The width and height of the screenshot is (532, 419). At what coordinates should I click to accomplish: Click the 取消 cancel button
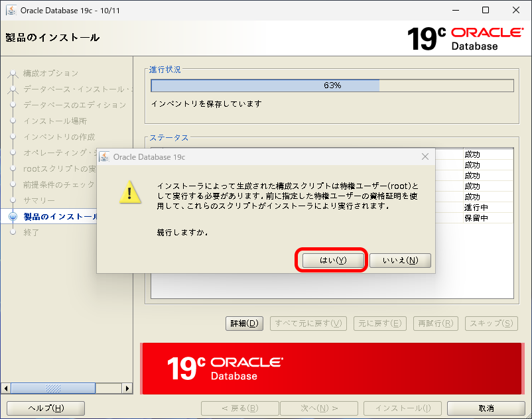(x=486, y=408)
